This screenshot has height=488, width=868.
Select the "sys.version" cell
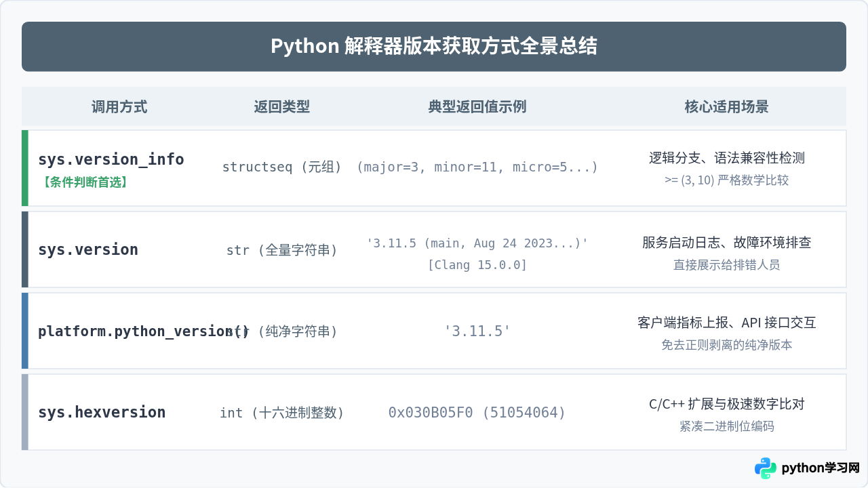pos(88,249)
